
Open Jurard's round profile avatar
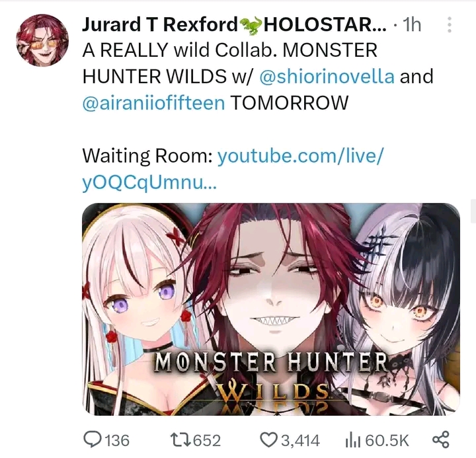point(42,40)
